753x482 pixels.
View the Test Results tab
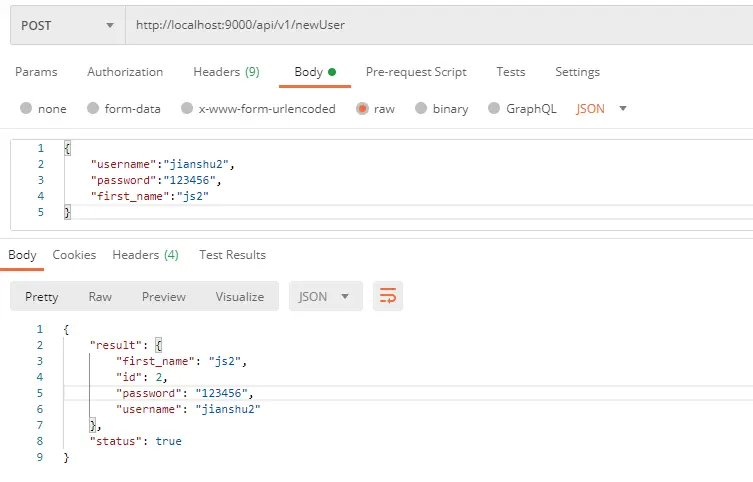coord(232,254)
